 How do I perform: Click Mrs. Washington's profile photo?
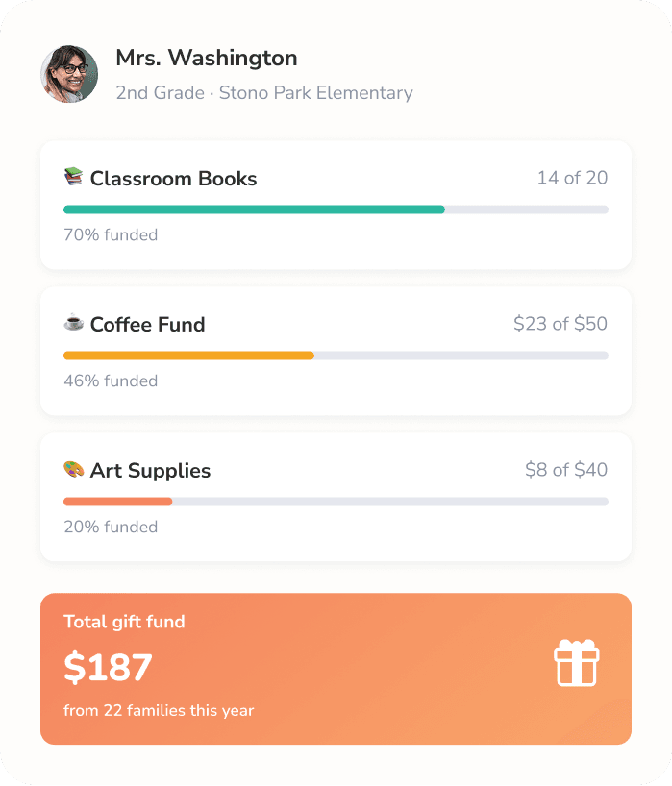click(x=68, y=72)
